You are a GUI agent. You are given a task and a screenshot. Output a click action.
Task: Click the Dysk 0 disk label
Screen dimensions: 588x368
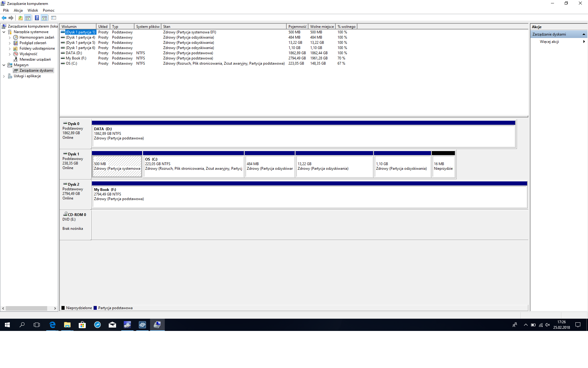pos(75,134)
